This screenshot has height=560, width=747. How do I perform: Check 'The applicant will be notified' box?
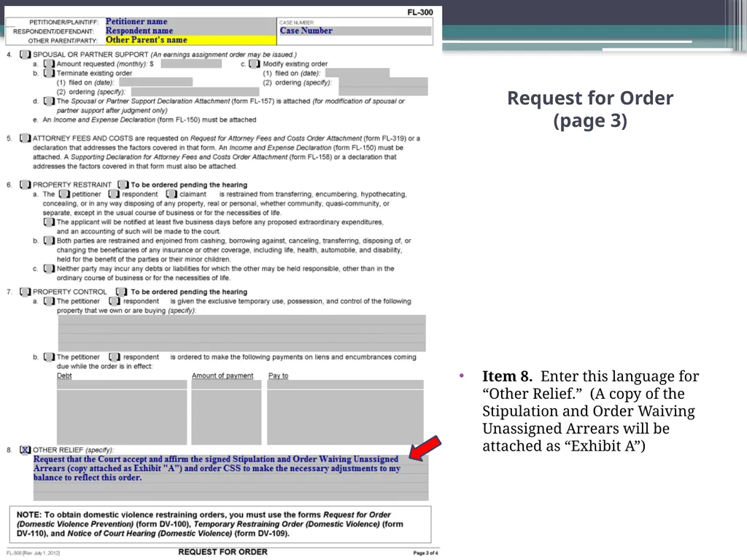pyautogui.click(x=49, y=222)
